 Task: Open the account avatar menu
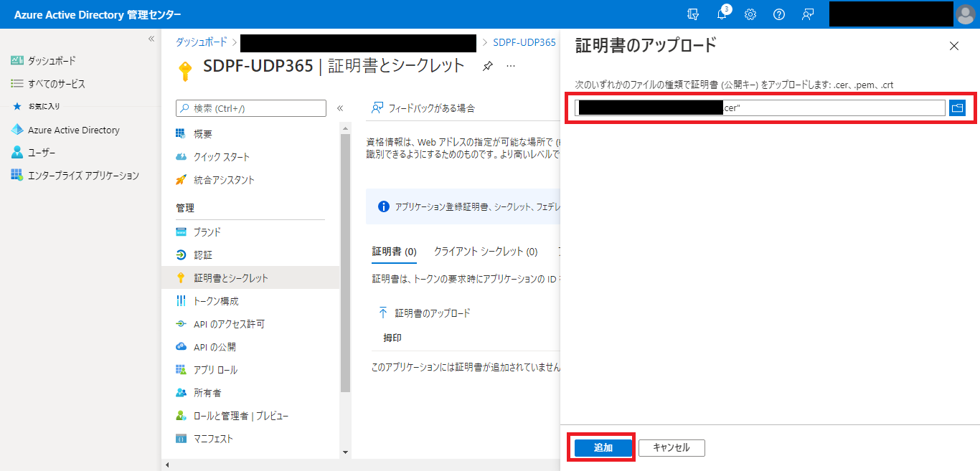pyautogui.click(x=966, y=14)
